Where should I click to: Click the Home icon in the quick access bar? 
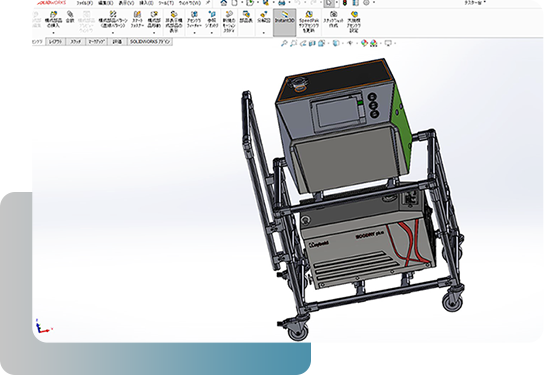coord(224,3)
